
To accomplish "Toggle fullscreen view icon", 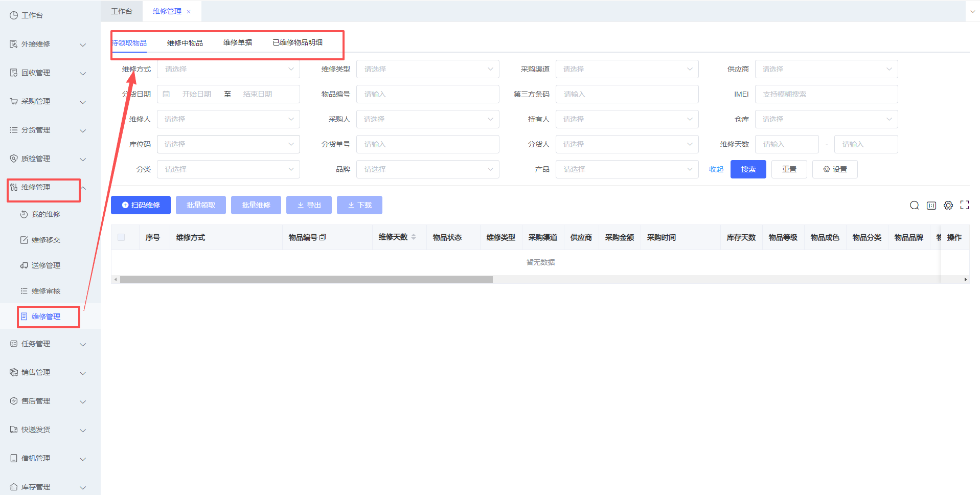I will point(964,205).
